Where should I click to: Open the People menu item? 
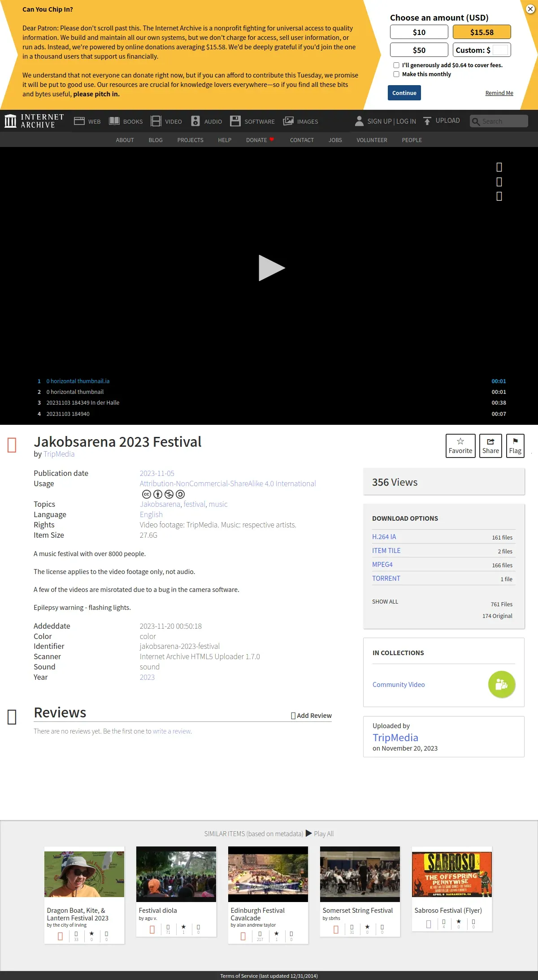tap(412, 140)
